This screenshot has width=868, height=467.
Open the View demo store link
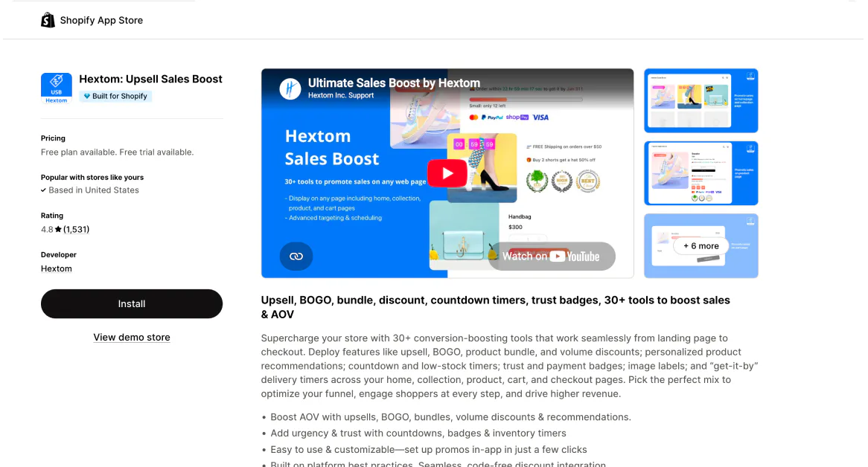click(132, 337)
